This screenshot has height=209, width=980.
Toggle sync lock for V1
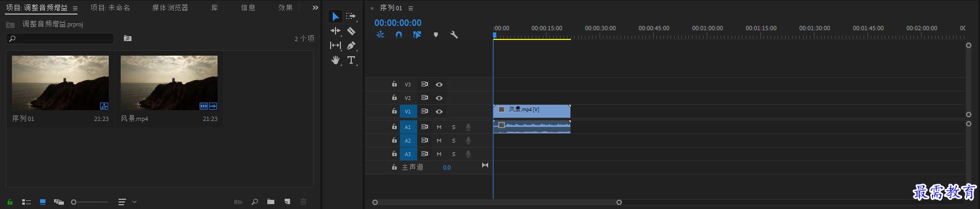point(425,111)
